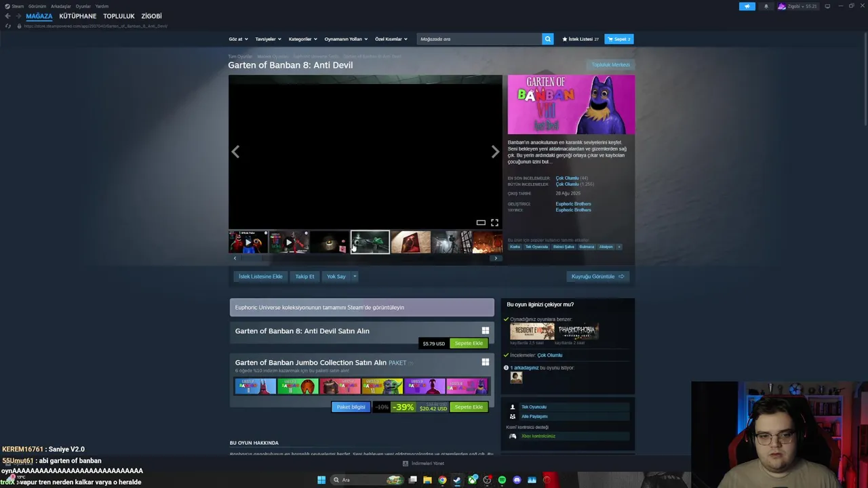View the Euphoric Universe koleksiyonu banner
This screenshot has height=488, width=868.
(x=361, y=307)
